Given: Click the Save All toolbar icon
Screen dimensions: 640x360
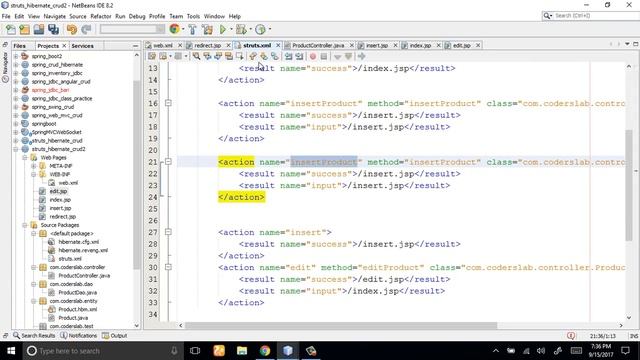Looking at the screenshot, I should click(x=53, y=29).
